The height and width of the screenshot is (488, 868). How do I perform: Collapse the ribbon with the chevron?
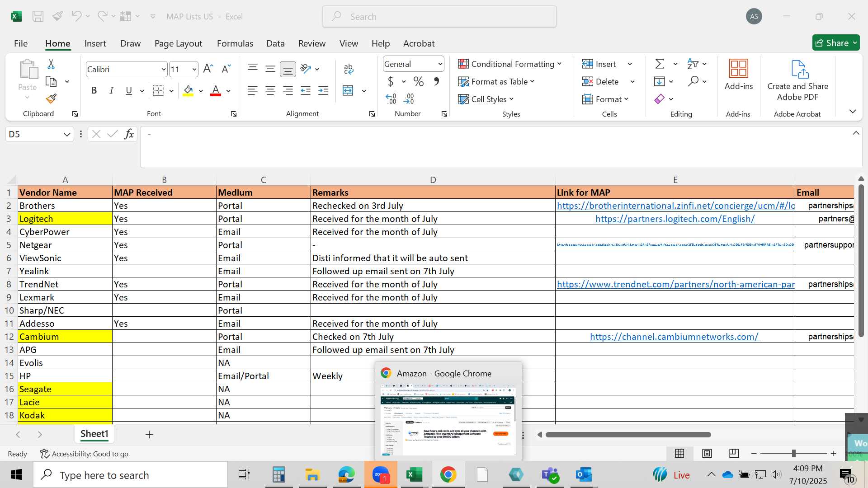(x=853, y=112)
